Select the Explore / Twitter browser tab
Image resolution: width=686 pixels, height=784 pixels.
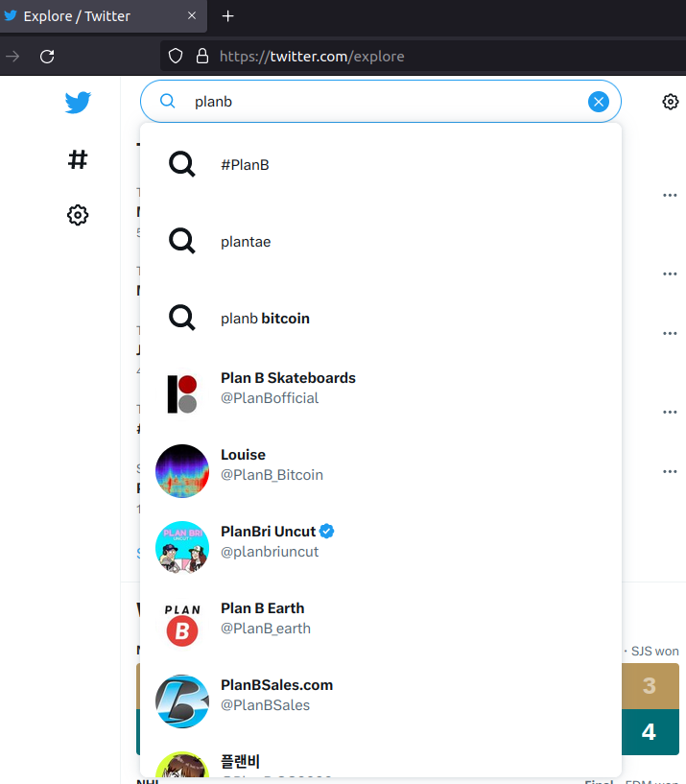103,16
